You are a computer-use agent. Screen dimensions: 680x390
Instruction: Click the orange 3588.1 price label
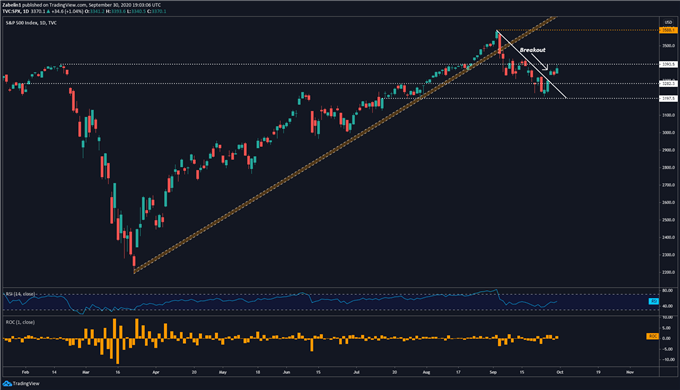[x=668, y=30]
